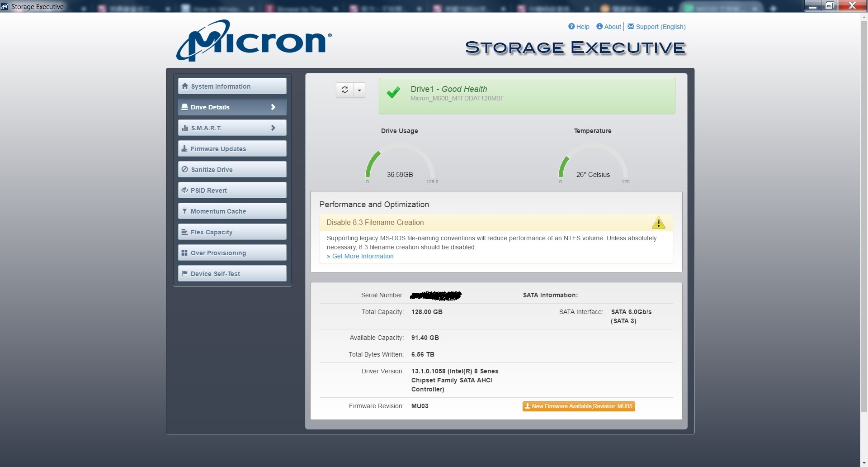Open the Get More Information link
The width and height of the screenshot is (868, 467).
363,256
